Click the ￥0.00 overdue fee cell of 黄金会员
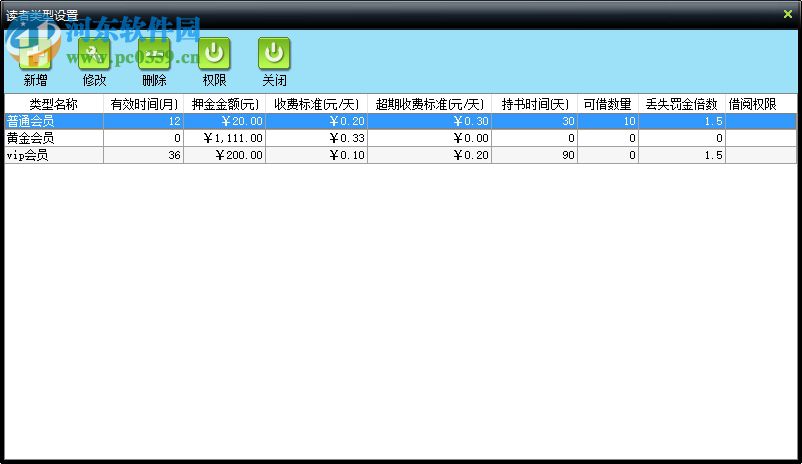802x464 pixels. point(430,138)
